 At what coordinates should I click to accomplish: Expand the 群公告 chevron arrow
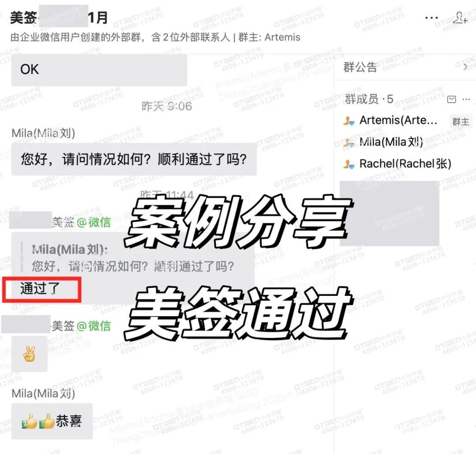(x=465, y=67)
